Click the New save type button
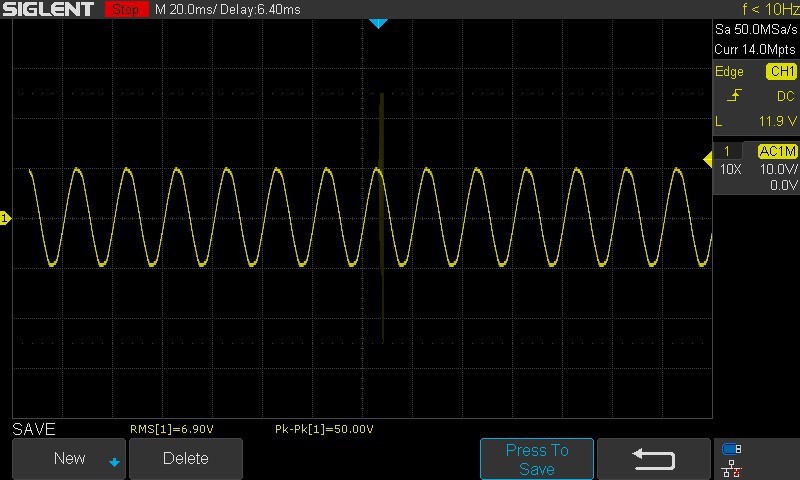The height and width of the screenshot is (480, 800). click(69, 459)
